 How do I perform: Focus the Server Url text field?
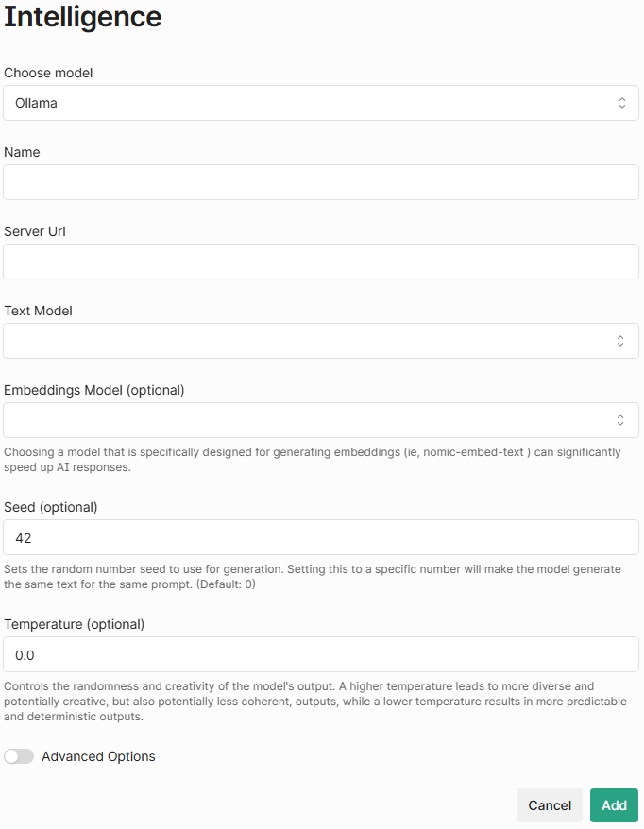tap(321, 262)
